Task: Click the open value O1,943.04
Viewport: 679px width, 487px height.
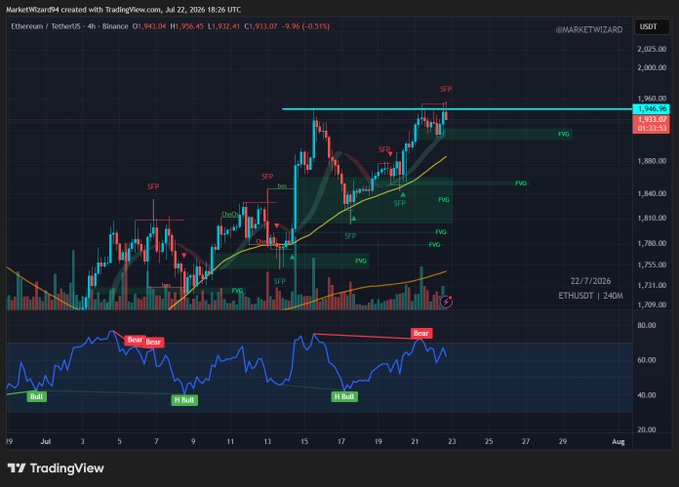Action: (149, 26)
